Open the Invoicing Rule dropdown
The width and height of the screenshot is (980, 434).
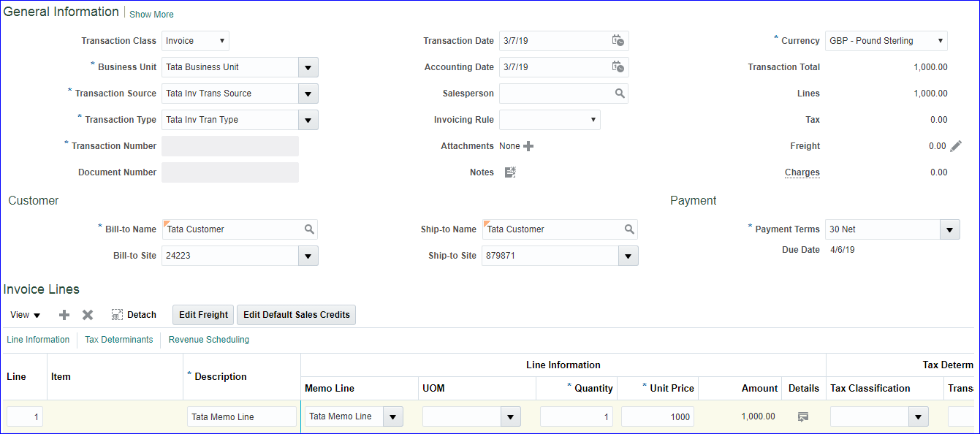coord(592,120)
